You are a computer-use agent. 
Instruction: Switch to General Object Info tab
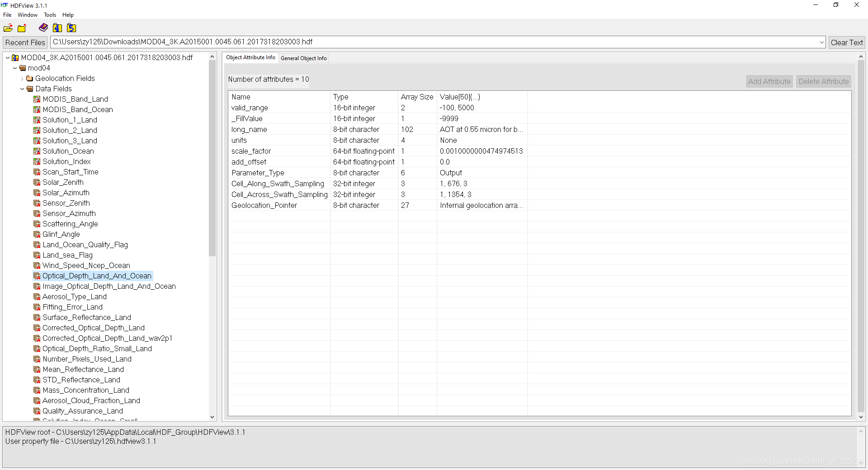(x=304, y=58)
